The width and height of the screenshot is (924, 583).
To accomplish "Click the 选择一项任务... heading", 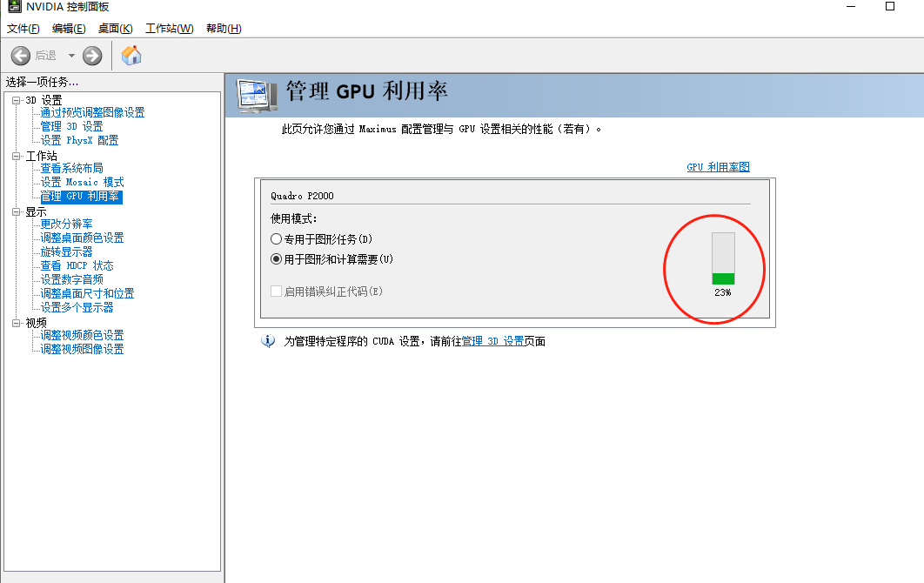I will [x=42, y=82].
